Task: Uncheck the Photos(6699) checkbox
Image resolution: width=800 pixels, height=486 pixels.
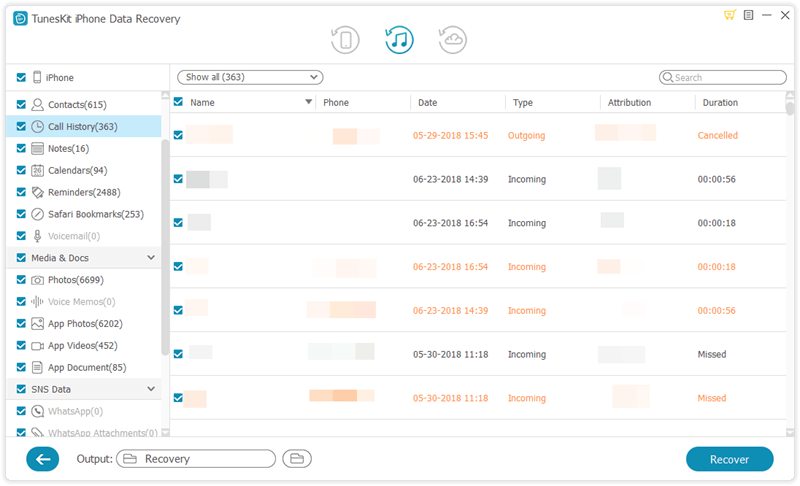Action: (21, 280)
